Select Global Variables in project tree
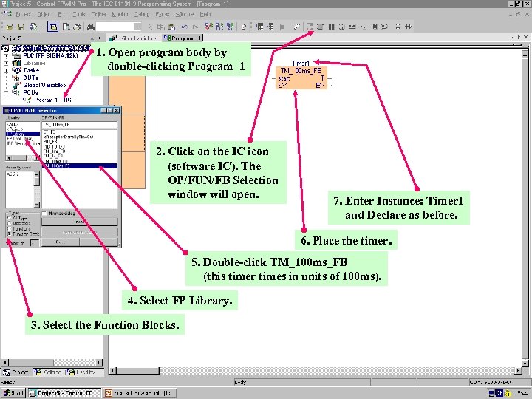Image resolution: width=532 pixels, height=399 pixels. [44, 85]
